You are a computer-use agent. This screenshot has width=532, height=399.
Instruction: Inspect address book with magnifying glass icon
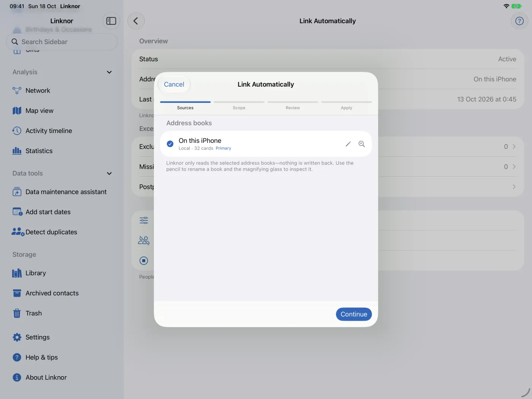[x=362, y=144]
